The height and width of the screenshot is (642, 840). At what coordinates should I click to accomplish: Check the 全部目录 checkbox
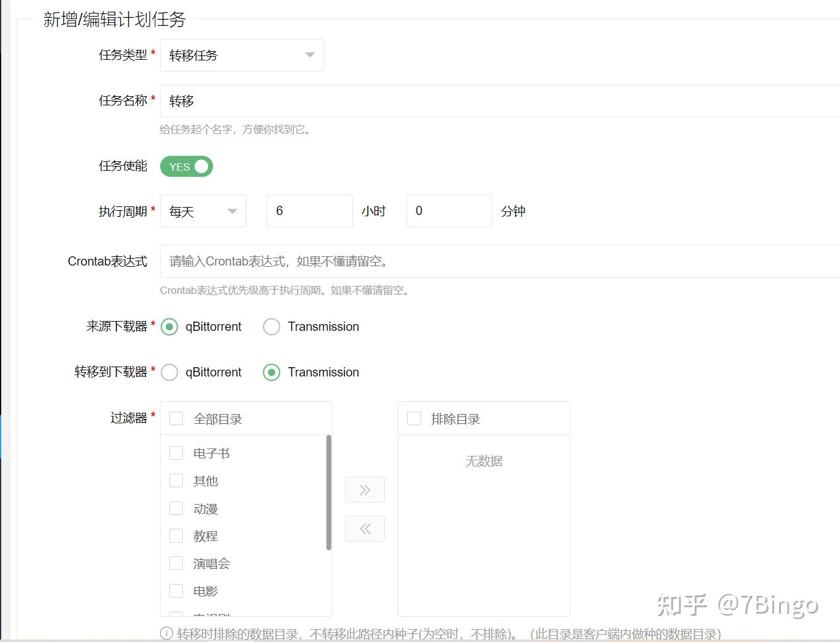tap(176, 418)
